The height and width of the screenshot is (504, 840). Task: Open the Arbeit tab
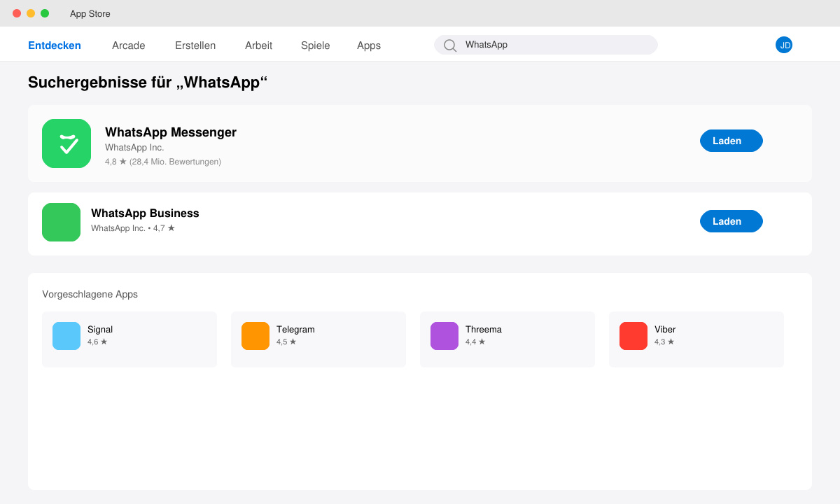[x=258, y=45]
